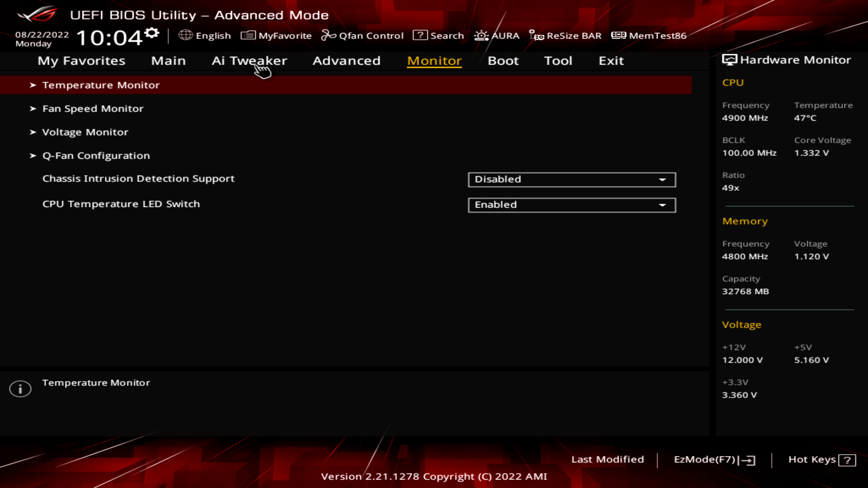868x488 pixels.
Task: View Last Modified settings
Action: click(x=607, y=459)
